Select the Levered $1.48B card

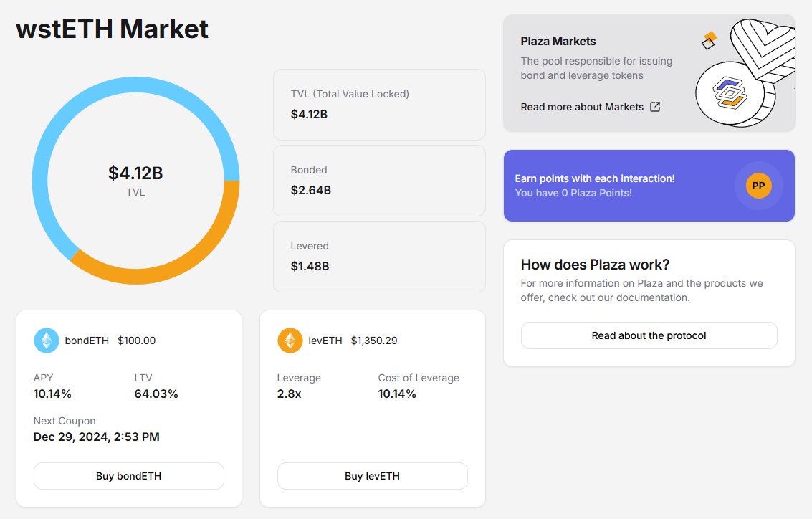coord(379,257)
